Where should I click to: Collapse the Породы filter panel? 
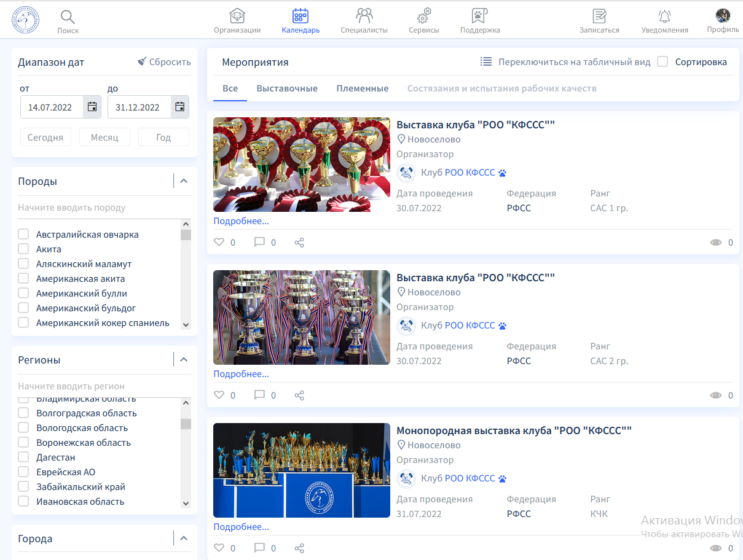coord(183,181)
